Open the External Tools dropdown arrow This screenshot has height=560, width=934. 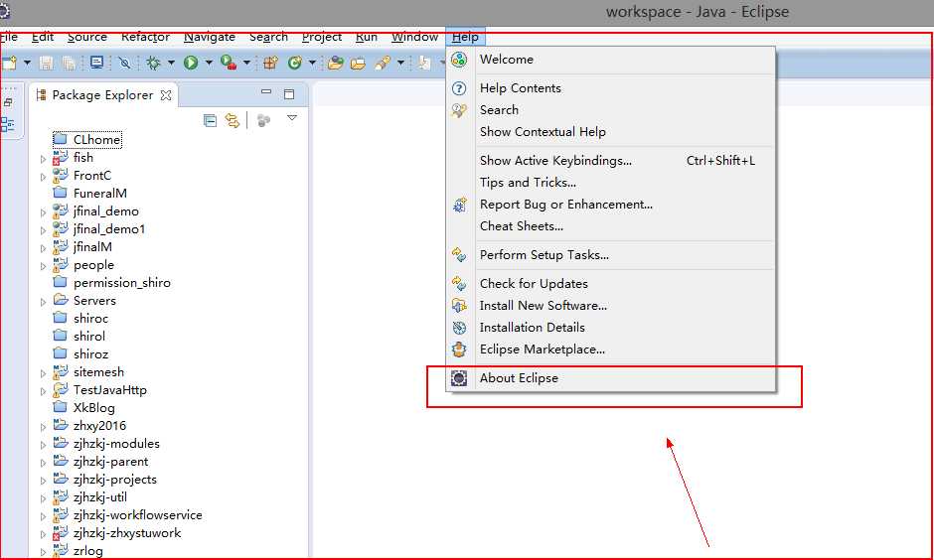(x=246, y=63)
